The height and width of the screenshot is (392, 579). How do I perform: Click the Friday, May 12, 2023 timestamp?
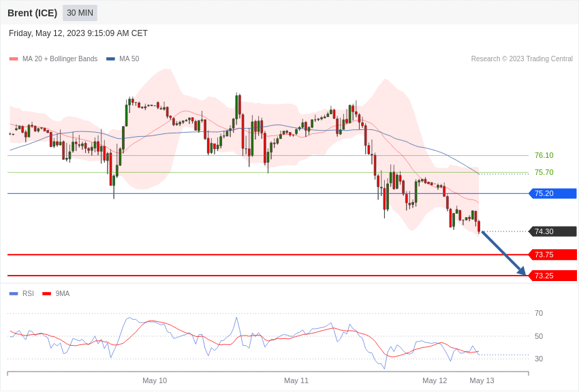[78, 33]
